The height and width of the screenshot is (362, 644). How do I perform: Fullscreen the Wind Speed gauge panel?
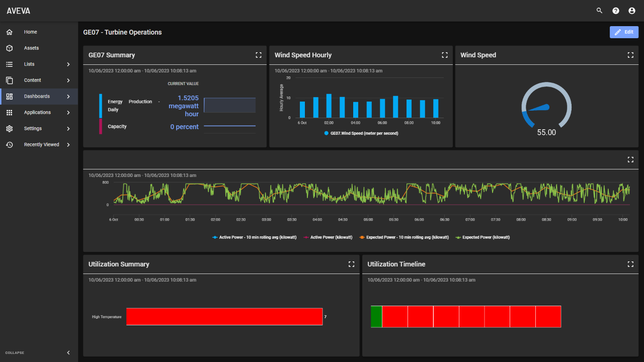(630, 55)
